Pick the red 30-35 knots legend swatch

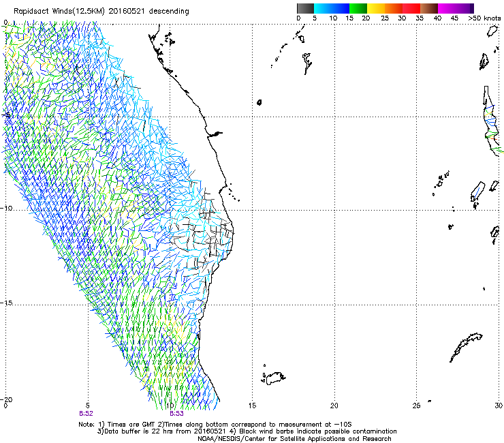point(411,8)
